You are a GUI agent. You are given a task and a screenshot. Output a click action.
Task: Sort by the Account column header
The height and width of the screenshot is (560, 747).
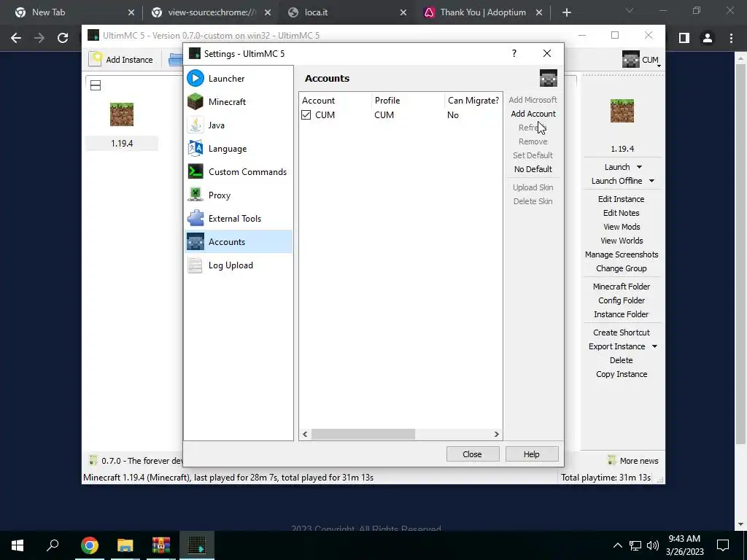[x=336, y=101]
